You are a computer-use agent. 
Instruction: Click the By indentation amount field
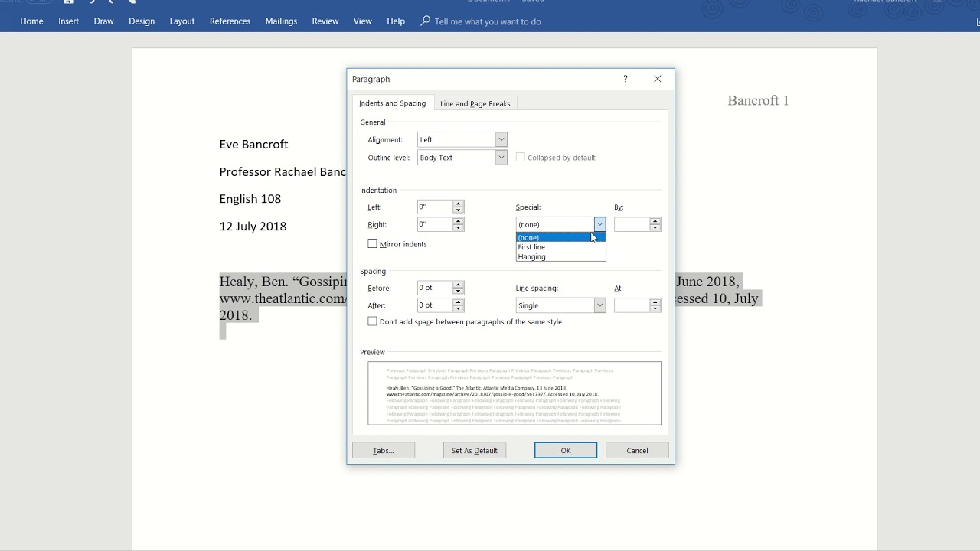pos(632,224)
